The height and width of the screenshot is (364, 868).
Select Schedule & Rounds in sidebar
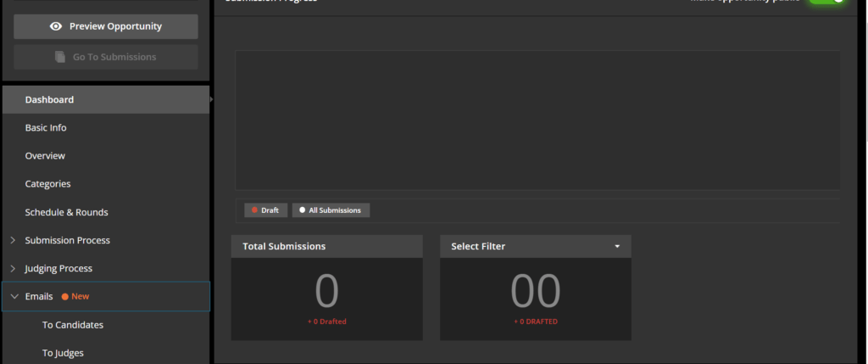click(106, 212)
